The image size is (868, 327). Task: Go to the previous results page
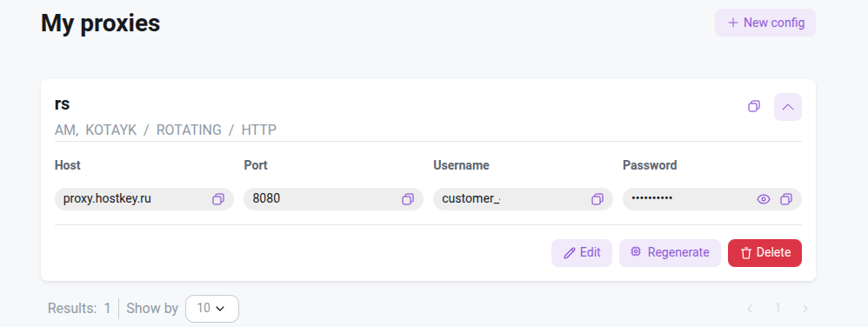(750, 308)
